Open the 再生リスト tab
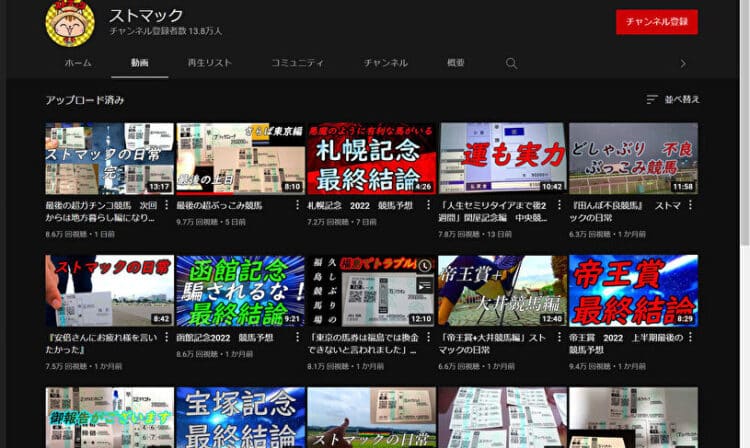This screenshot has height=448, width=750. (210, 63)
